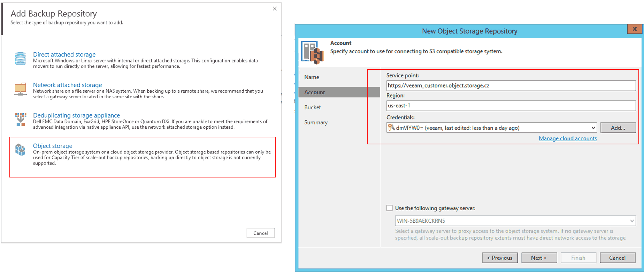
Task: Expand the Credentials dropdown
Action: tap(593, 128)
